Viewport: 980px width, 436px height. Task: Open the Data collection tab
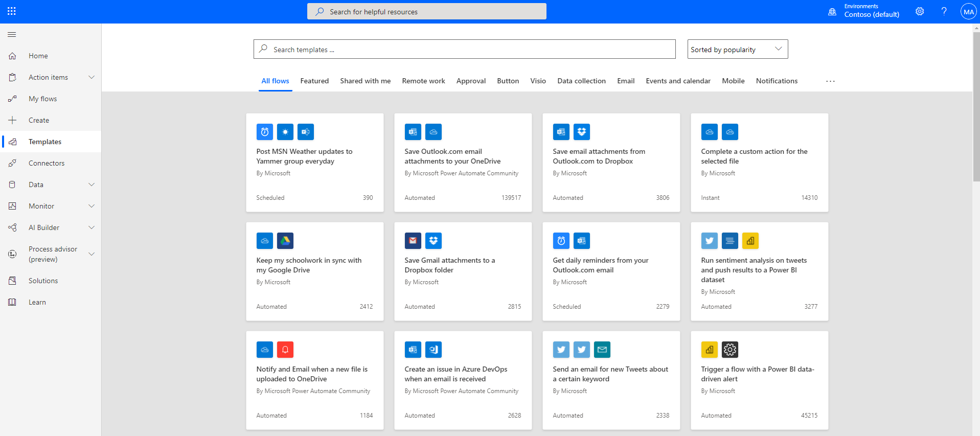[581, 81]
